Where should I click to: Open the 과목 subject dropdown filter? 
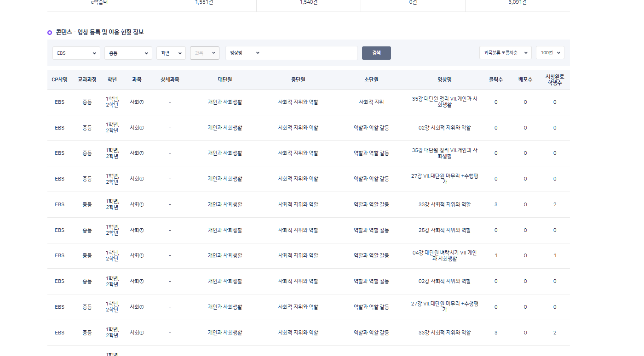click(x=204, y=53)
